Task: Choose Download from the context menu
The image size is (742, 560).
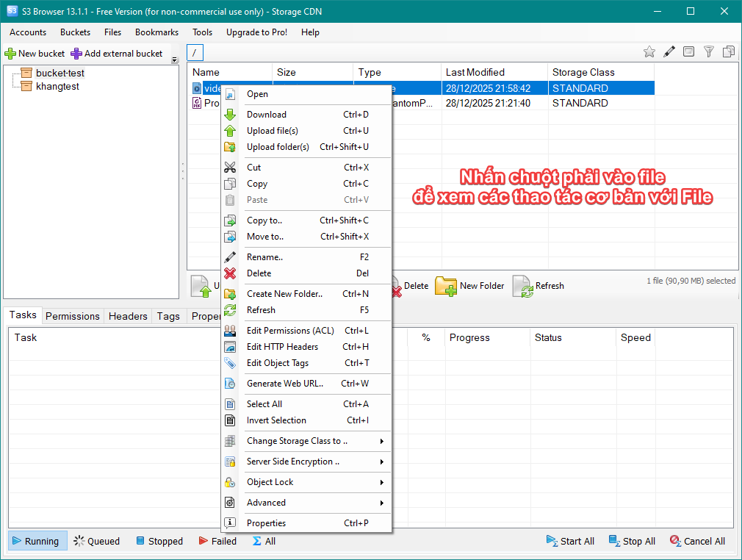Action: (267, 115)
